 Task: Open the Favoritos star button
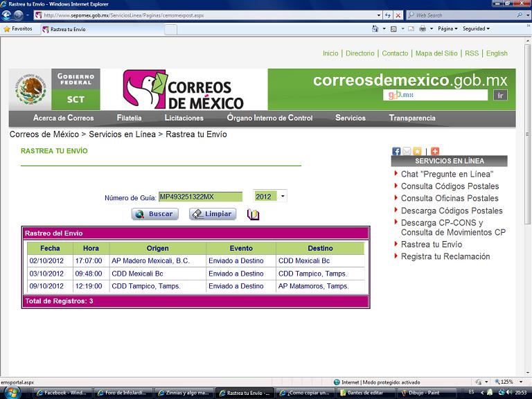[18, 29]
